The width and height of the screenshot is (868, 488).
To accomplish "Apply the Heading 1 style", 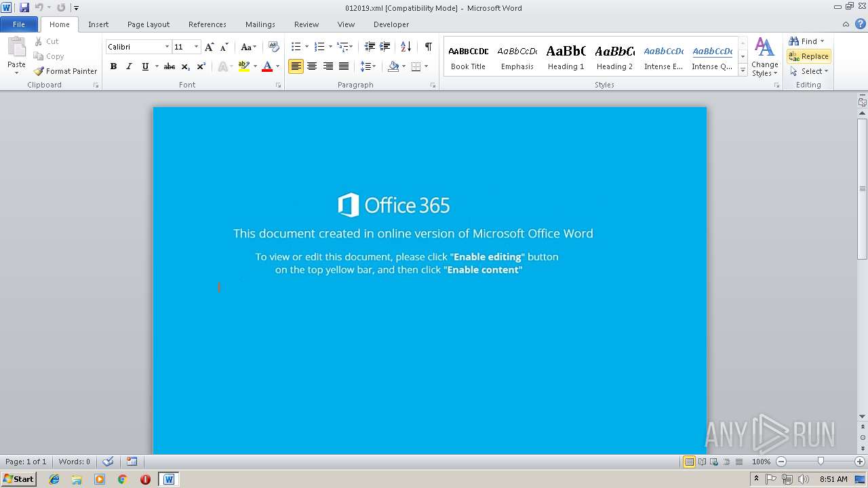I will click(566, 56).
